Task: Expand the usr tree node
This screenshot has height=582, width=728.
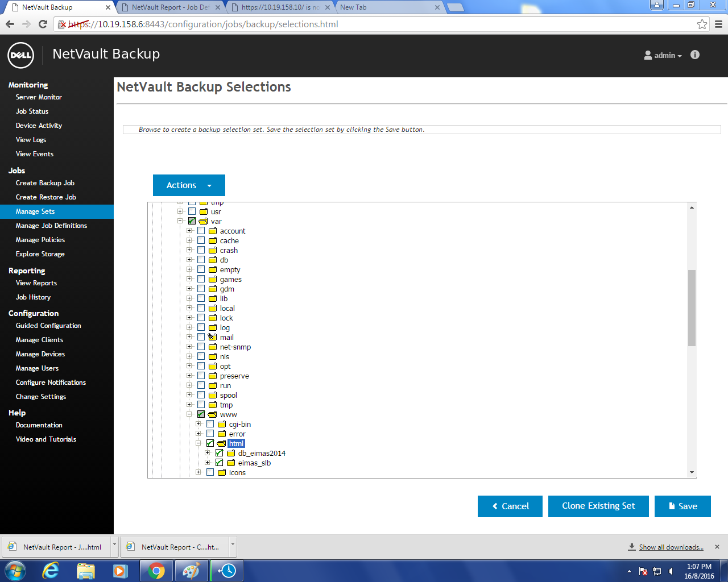Action: tap(180, 211)
